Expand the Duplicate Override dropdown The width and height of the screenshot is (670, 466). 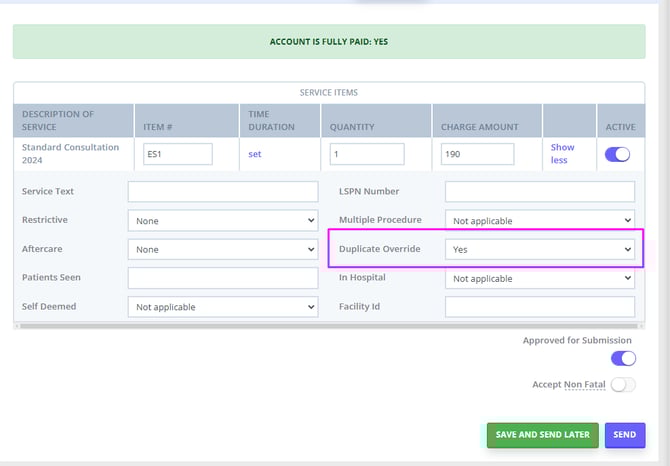click(539, 249)
